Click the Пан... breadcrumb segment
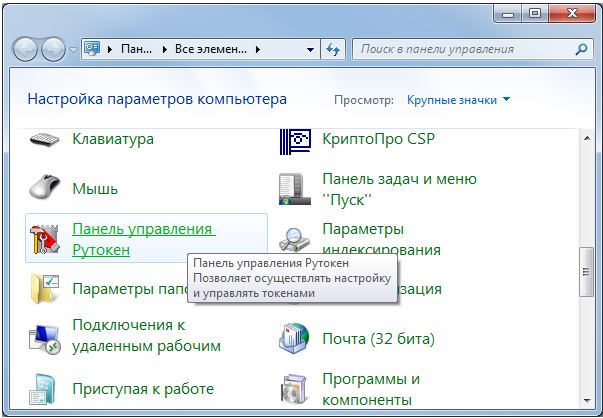 pyautogui.click(x=137, y=49)
